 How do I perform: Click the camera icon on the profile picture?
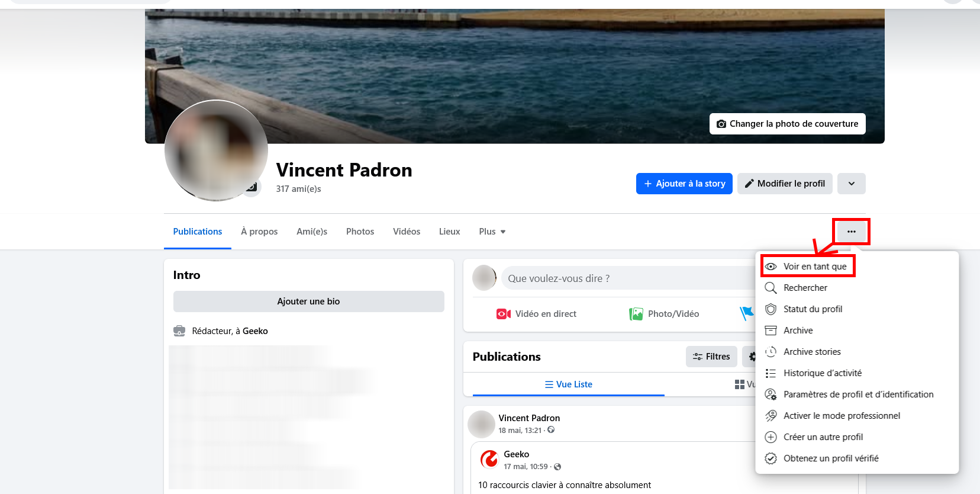[252, 187]
